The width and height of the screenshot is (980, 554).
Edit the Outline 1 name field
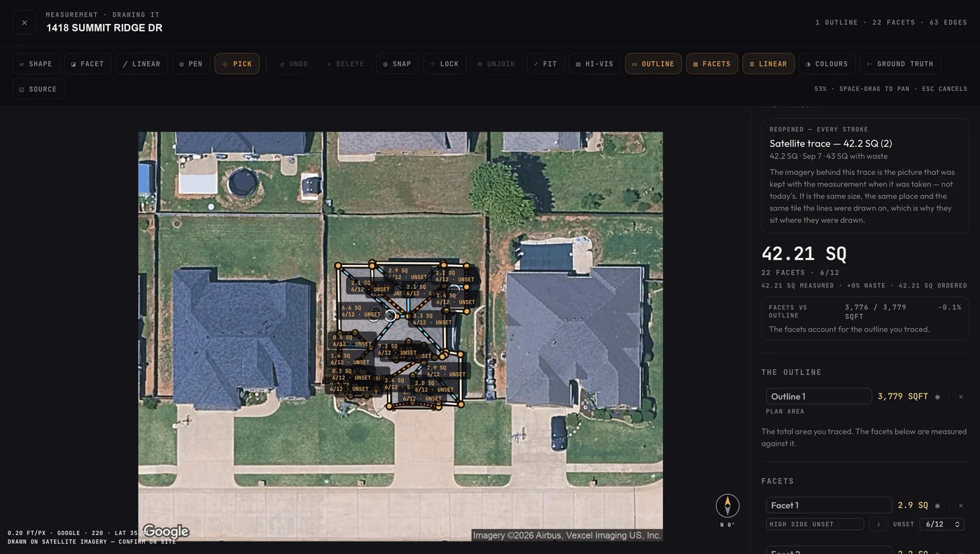(x=818, y=397)
